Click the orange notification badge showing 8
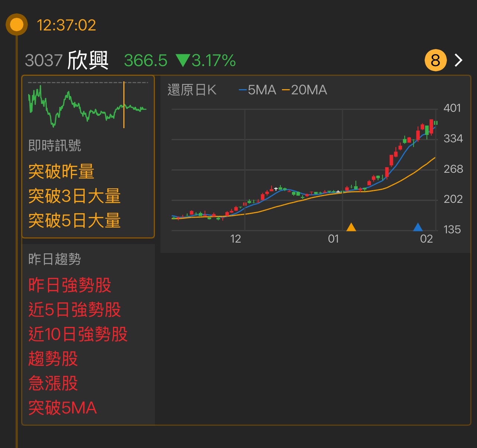The image size is (477, 448). point(435,60)
